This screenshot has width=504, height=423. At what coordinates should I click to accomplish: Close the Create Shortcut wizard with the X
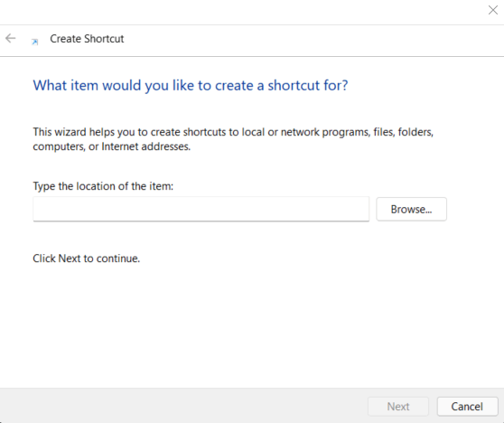point(493,10)
